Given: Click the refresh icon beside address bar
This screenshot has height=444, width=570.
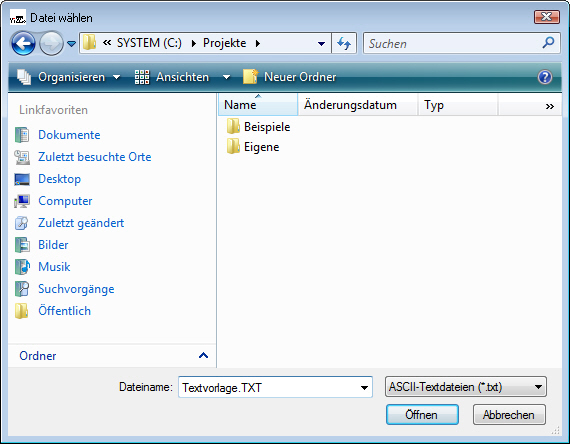Looking at the screenshot, I should (344, 44).
